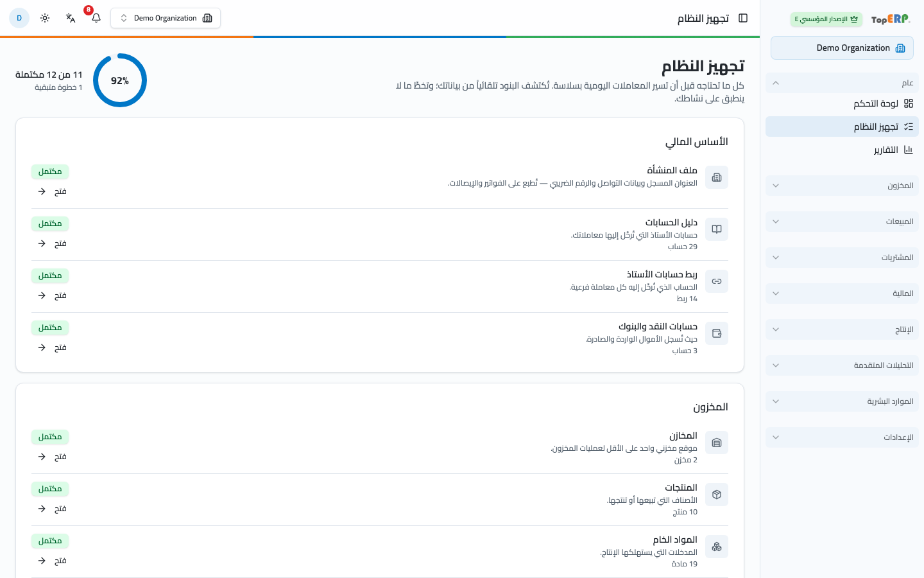Expand the الموارد البشرية sidebar section

coord(842,401)
